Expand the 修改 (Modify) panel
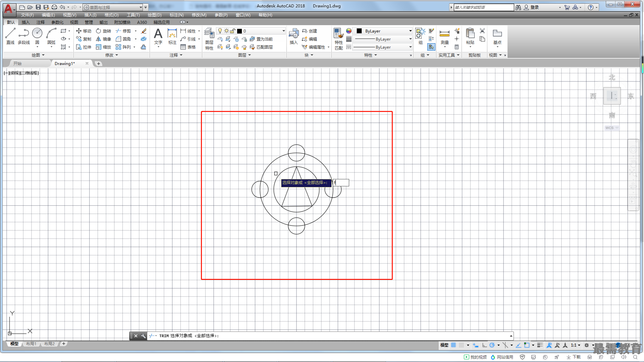 [x=111, y=55]
